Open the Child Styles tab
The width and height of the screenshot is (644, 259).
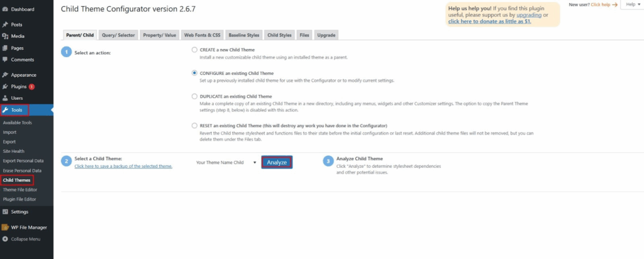pyautogui.click(x=279, y=35)
